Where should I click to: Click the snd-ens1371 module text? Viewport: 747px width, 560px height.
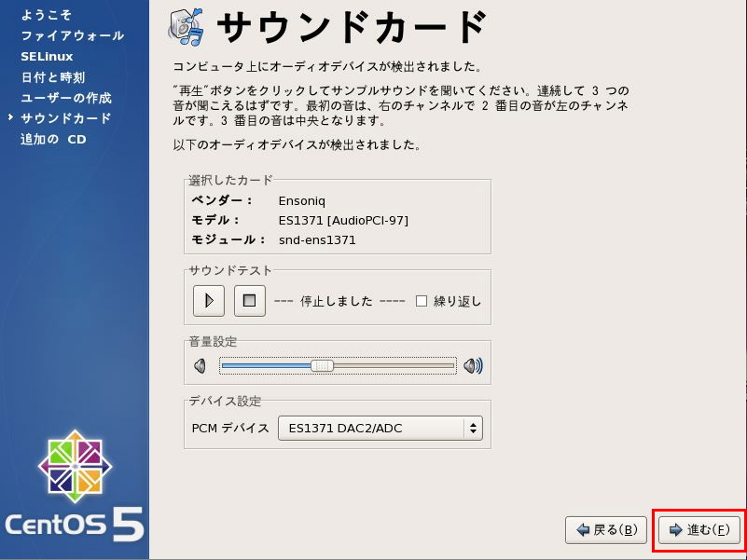click(317, 240)
